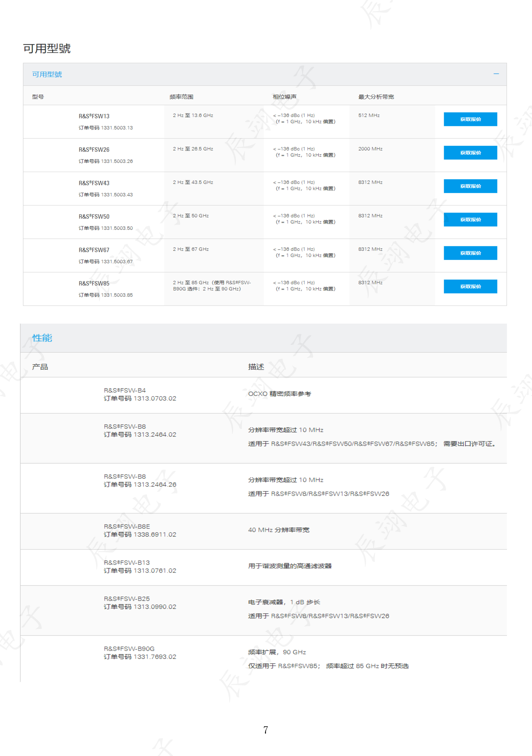Screen dimensions: 532x756
Task: Select option R&S®FSW-B90G
Action: point(129,649)
